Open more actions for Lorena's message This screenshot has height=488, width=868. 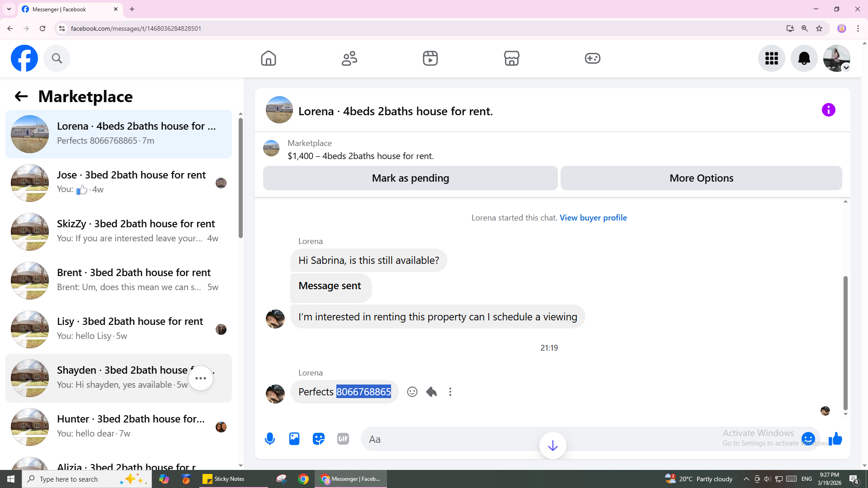click(450, 392)
